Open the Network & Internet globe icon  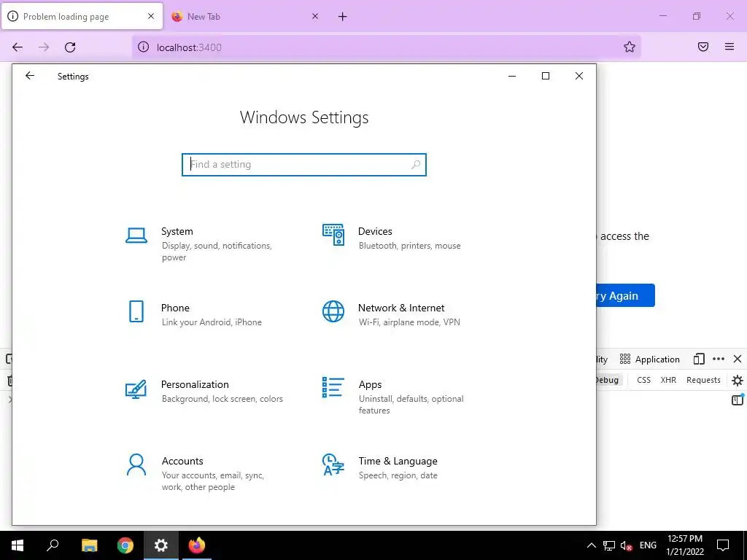(333, 311)
